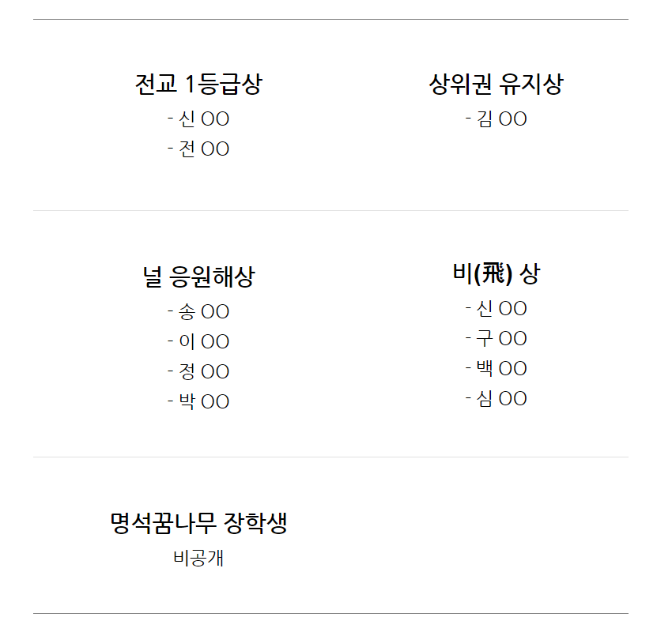Select 이 OO in 널 응원해상 list

tap(198, 341)
